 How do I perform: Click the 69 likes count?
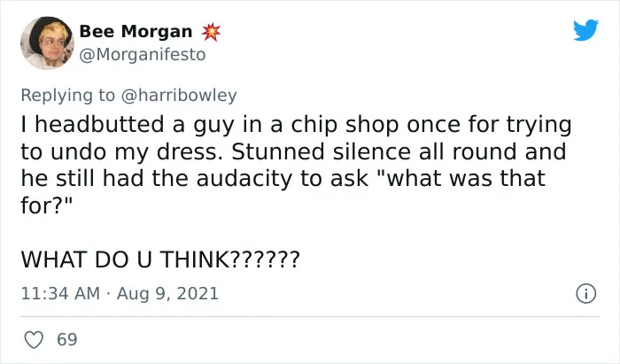click(66, 340)
